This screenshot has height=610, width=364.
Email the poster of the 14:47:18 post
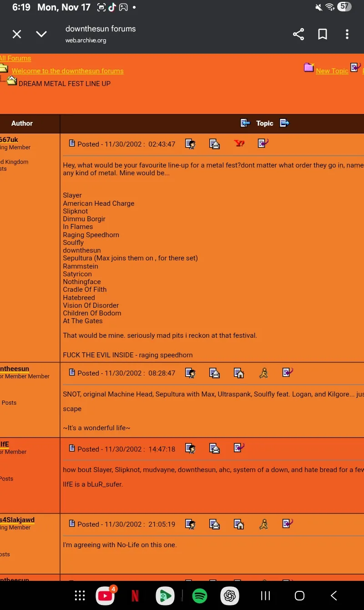pos(214,448)
